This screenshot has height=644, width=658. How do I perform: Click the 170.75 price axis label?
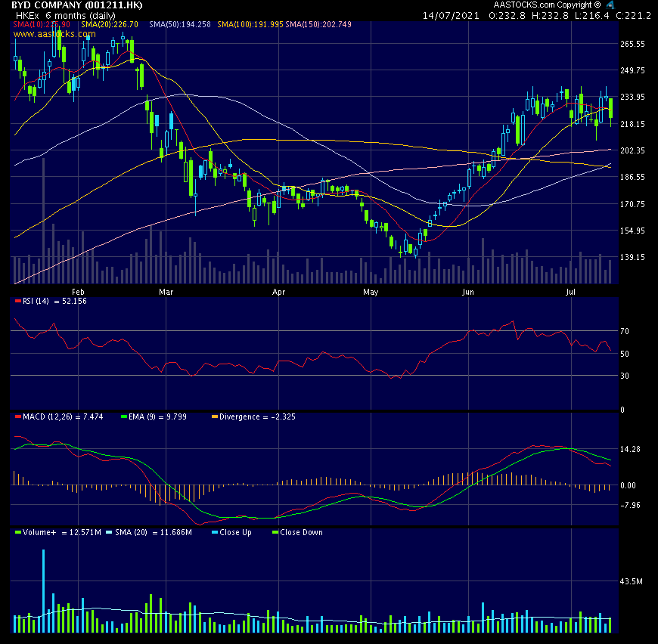tap(632, 204)
